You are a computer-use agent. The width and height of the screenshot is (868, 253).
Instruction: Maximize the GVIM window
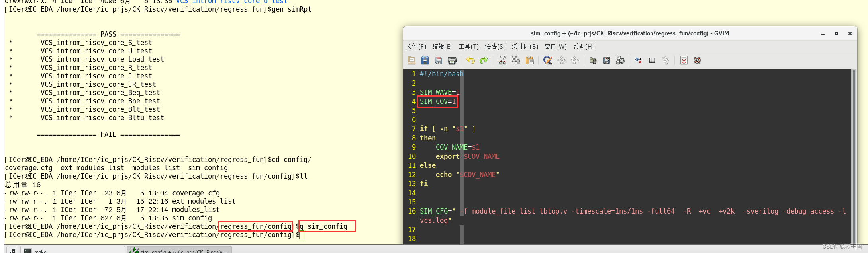tap(837, 34)
